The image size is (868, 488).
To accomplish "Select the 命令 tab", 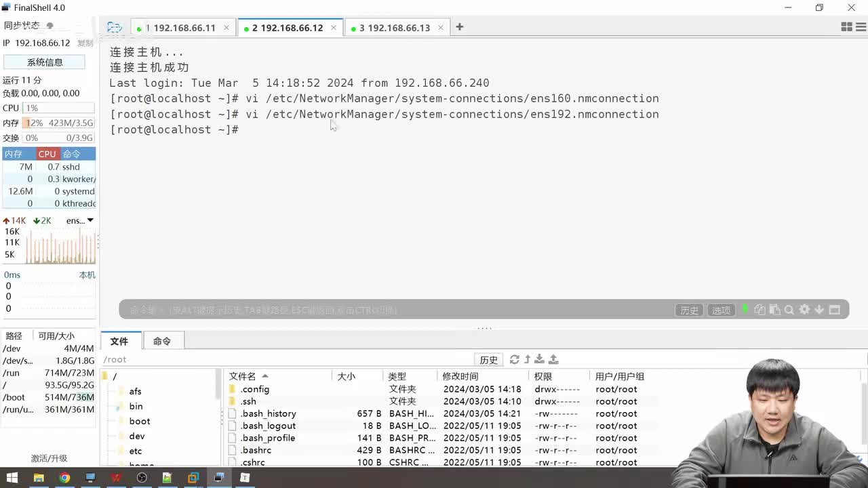I will click(x=162, y=341).
